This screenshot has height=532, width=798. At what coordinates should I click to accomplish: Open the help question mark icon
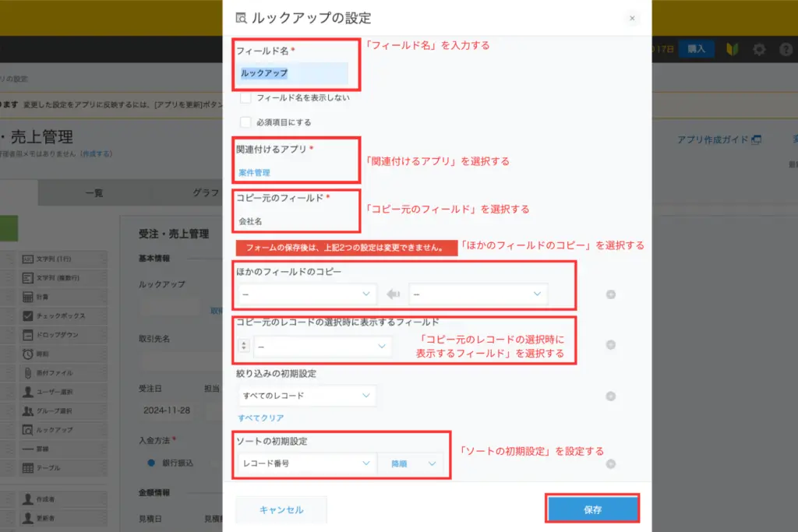coord(786,49)
